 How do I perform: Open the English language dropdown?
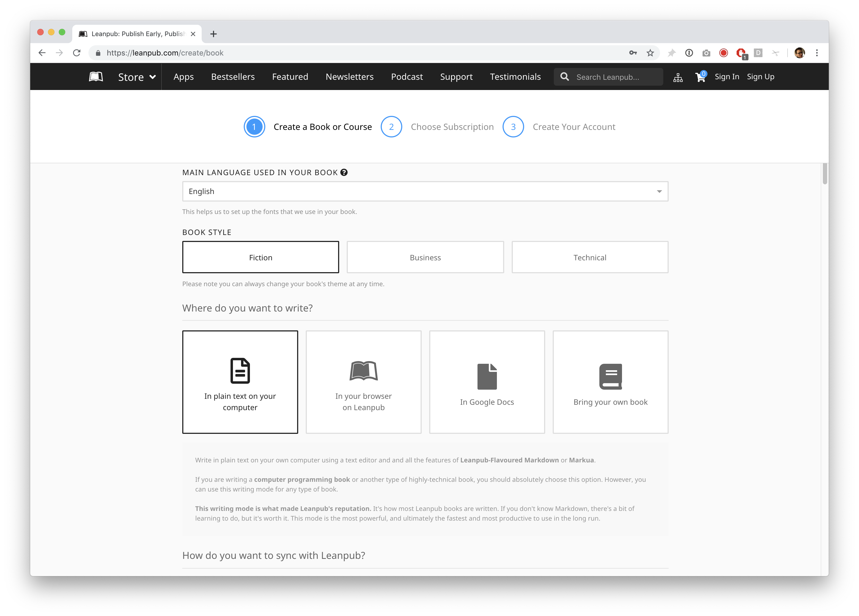(x=425, y=191)
